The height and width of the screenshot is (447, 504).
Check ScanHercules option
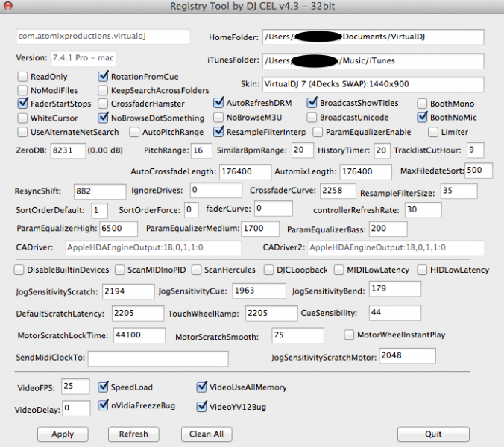pyautogui.click(x=196, y=270)
